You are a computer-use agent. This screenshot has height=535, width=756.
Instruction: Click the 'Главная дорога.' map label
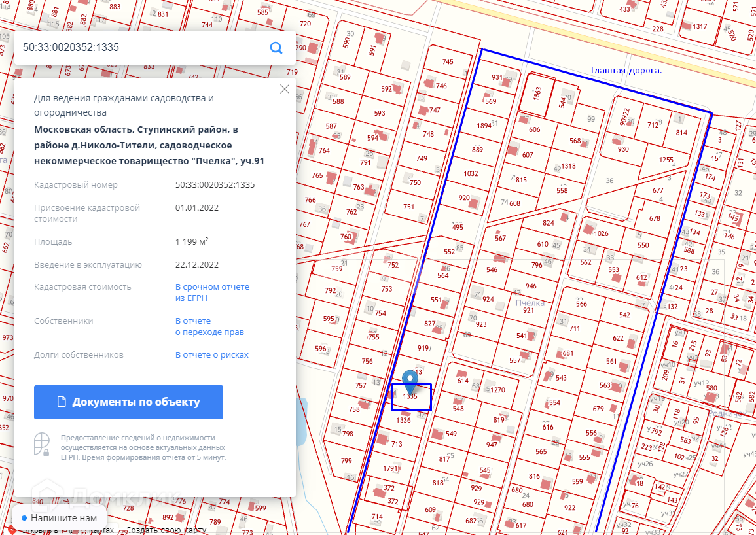pyautogui.click(x=626, y=71)
